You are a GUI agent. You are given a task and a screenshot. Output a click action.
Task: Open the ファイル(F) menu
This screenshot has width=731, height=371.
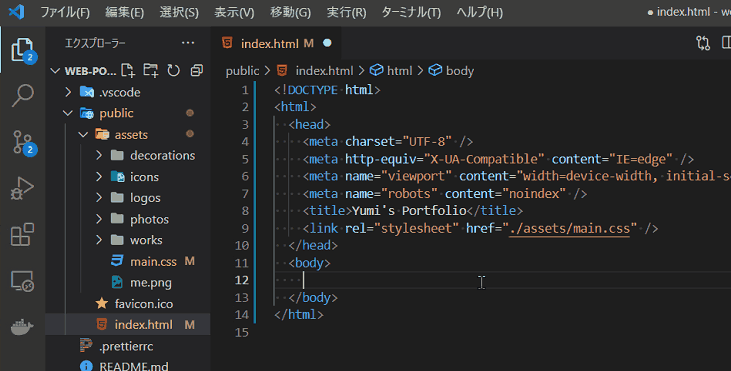click(x=65, y=12)
